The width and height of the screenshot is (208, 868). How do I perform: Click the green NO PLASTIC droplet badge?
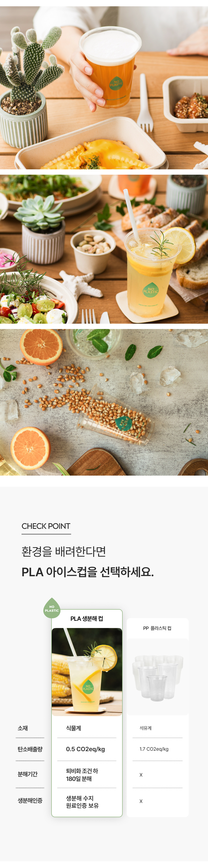52,608
